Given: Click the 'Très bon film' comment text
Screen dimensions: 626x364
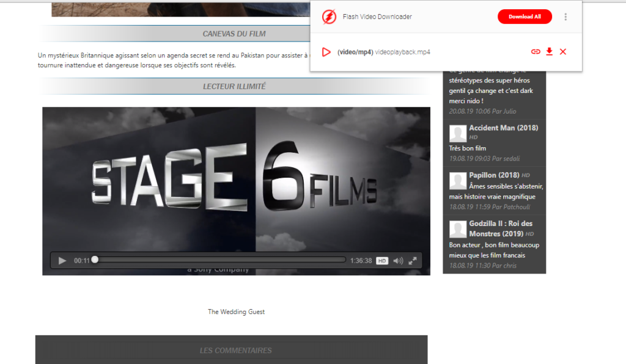Looking at the screenshot, I should 468,148.
